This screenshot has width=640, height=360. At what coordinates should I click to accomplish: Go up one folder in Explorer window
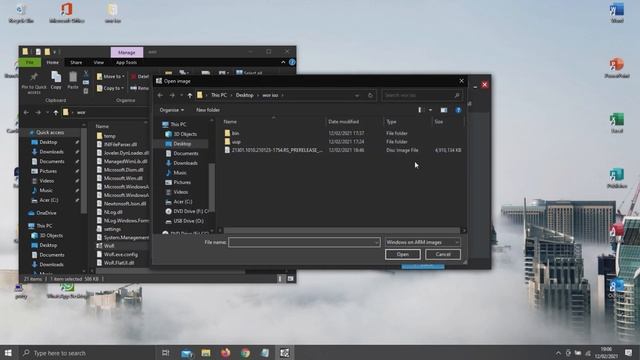[x=56, y=113]
